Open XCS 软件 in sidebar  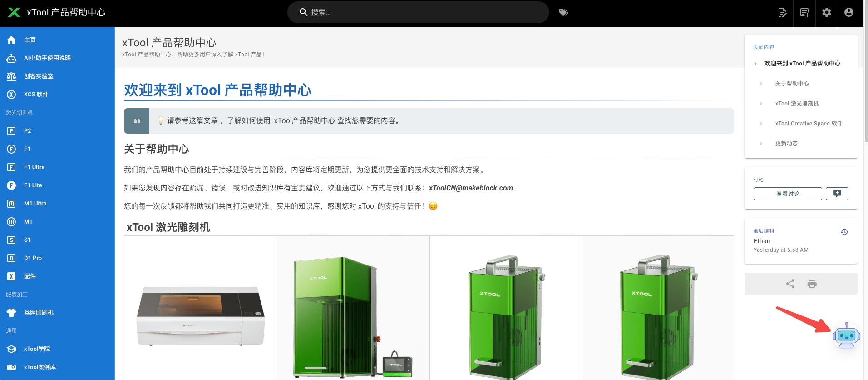(x=57, y=95)
